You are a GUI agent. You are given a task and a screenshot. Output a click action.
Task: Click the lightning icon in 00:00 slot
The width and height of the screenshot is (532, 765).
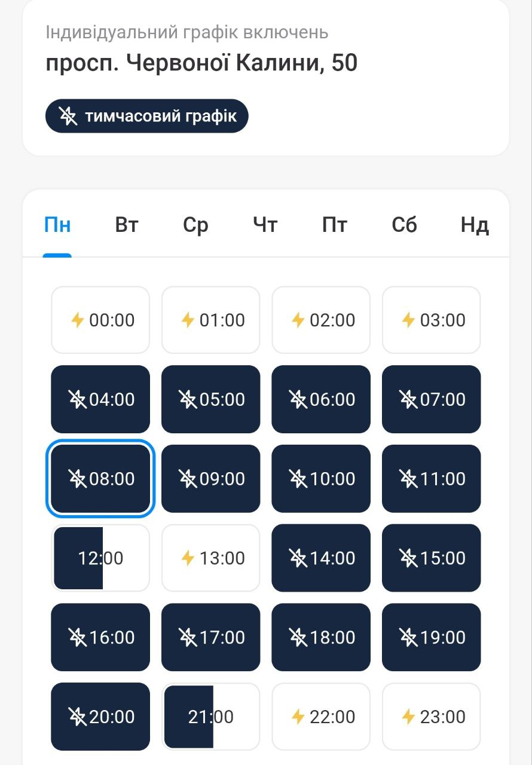tap(78, 320)
